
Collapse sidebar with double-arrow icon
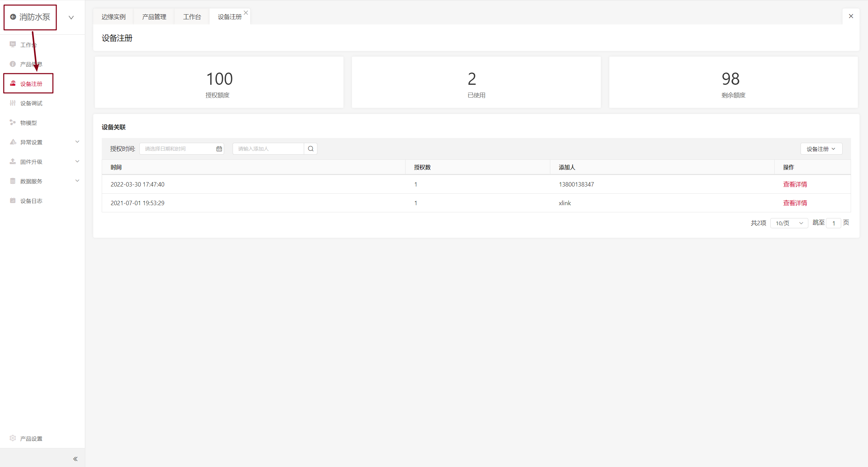coord(75,459)
